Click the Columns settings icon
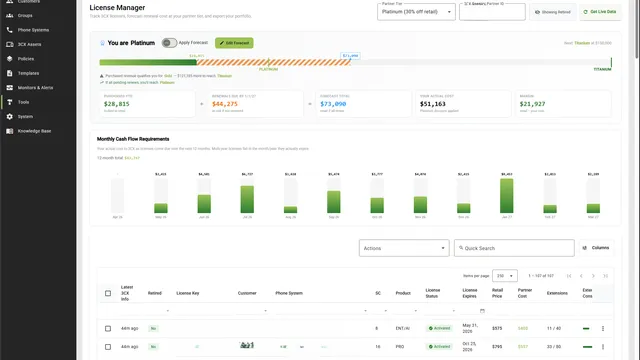Viewport: 640px width, 360px height. [584, 248]
